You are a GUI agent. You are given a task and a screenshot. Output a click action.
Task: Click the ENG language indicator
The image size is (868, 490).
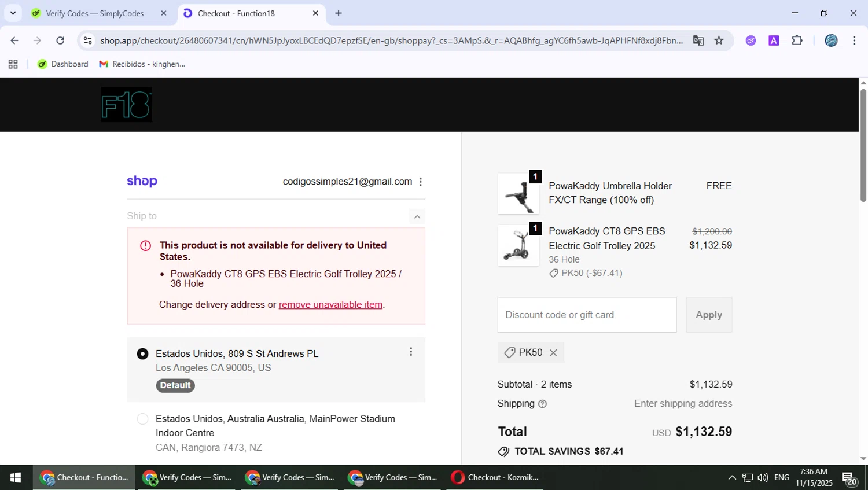[782, 478]
